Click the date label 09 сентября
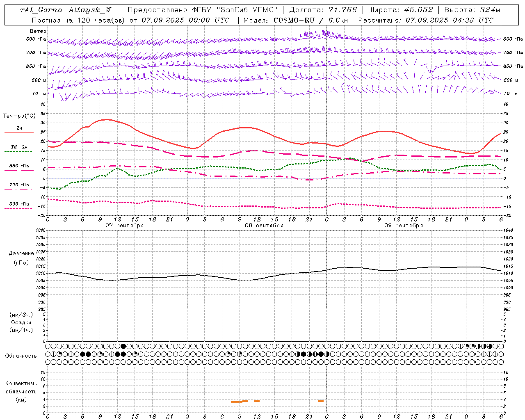Screen dimensions: 525x420 pyautogui.click(x=404, y=226)
